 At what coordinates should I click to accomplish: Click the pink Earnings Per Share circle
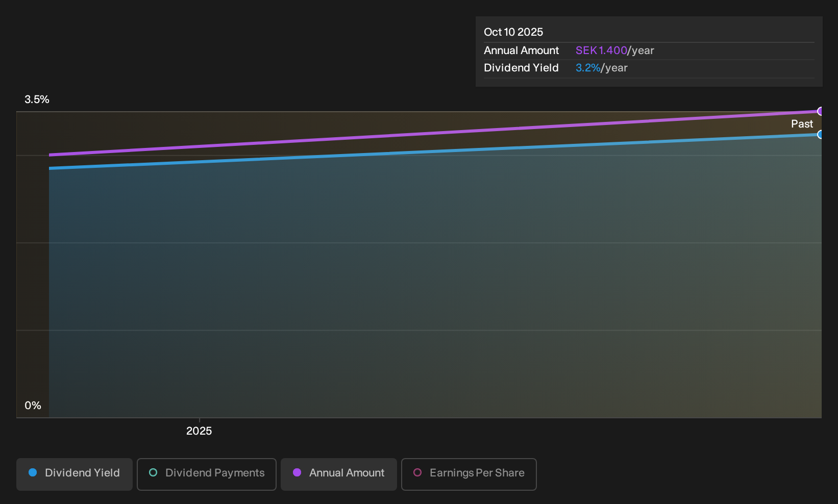[x=417, y=473]
